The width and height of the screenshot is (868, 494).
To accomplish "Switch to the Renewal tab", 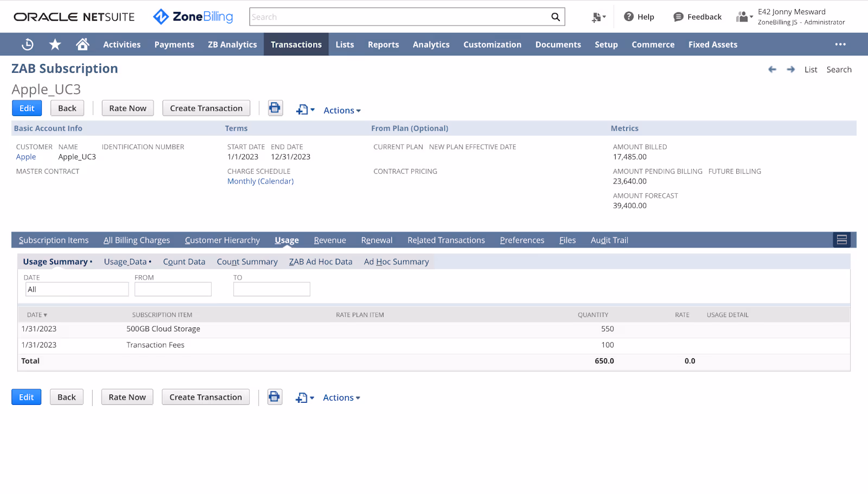I will (377, 240).
